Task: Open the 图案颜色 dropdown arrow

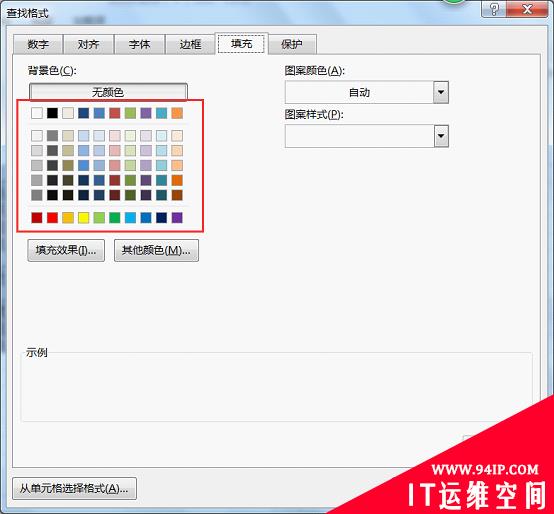Action: tap(441, 92)
